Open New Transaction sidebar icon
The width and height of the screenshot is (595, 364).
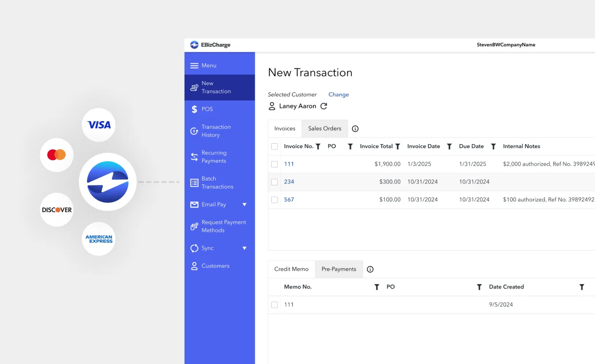point(194,88)
